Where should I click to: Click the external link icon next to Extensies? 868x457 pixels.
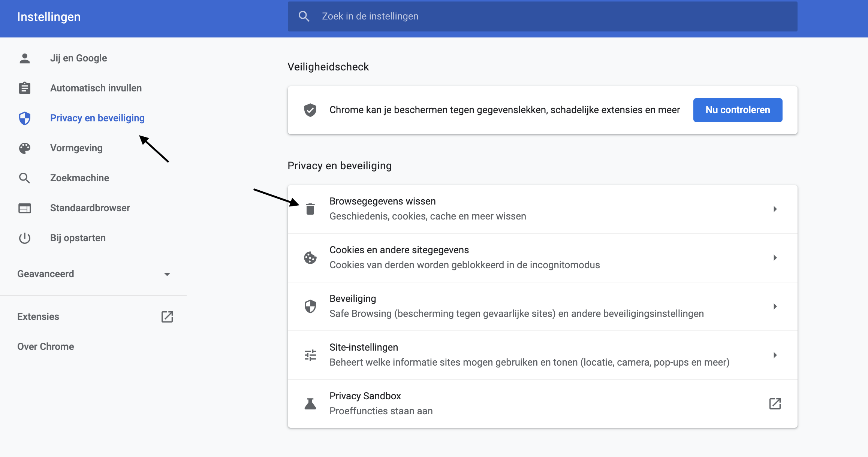[167, 317]
